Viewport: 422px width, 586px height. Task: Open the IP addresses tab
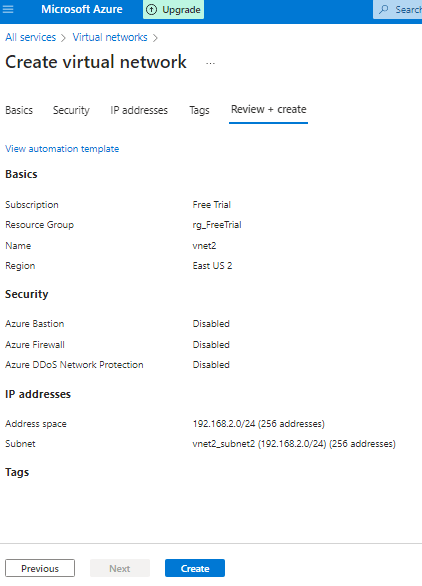pos(139,110)
